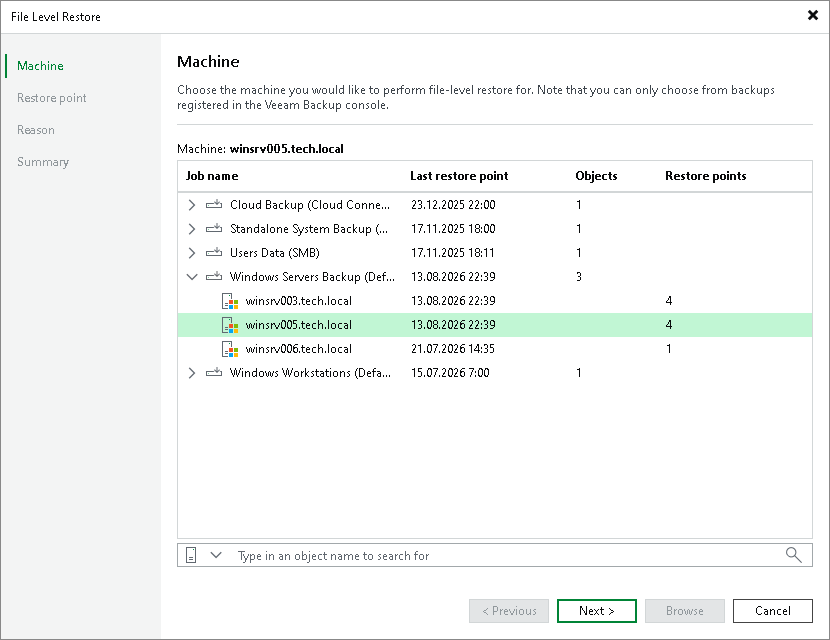Click the Previous button

click(509, 611)
